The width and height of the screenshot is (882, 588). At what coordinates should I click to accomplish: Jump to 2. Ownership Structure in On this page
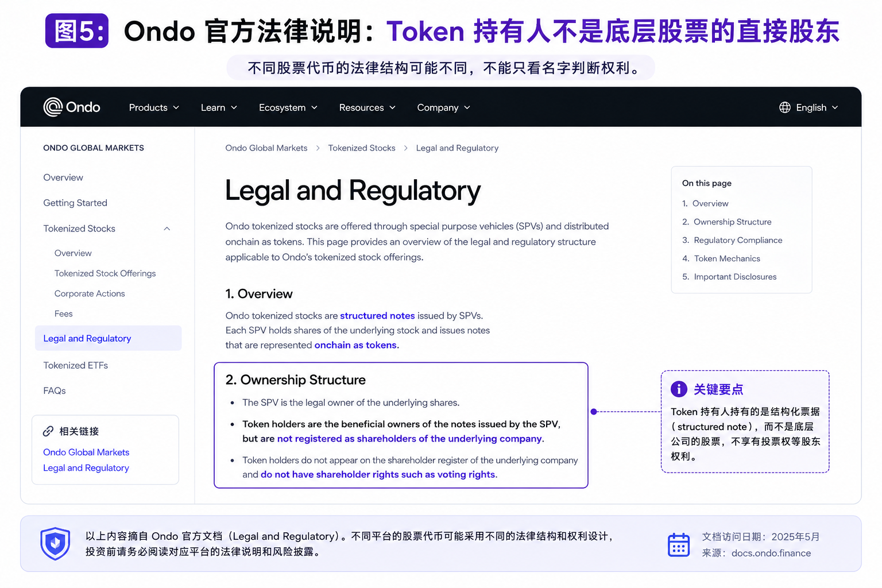click(726, 222)
